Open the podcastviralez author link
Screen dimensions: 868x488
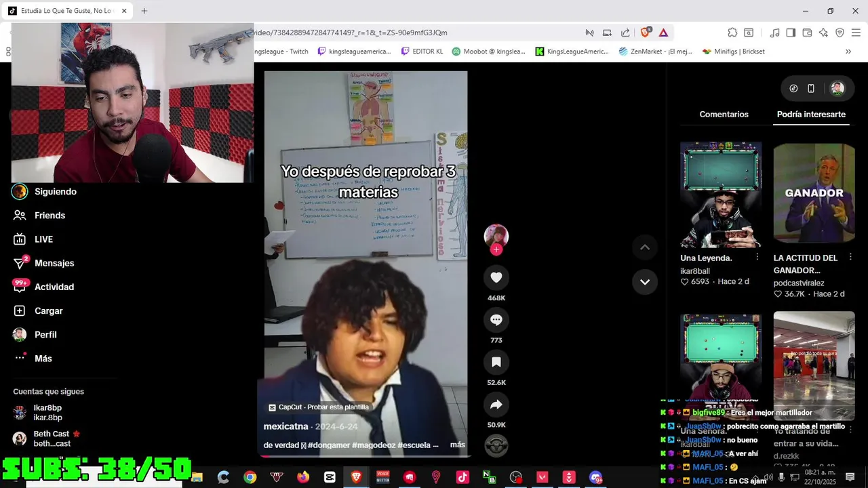tap(799, 283)
